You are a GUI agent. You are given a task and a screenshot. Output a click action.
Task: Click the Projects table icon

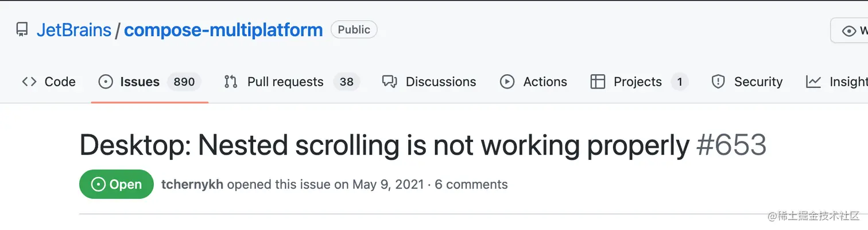598,82
